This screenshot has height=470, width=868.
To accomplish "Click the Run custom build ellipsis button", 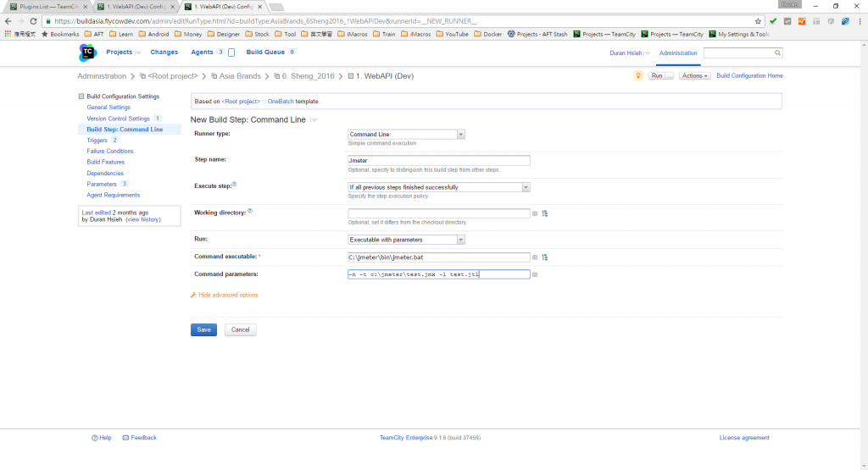I will tap(670, 75).
